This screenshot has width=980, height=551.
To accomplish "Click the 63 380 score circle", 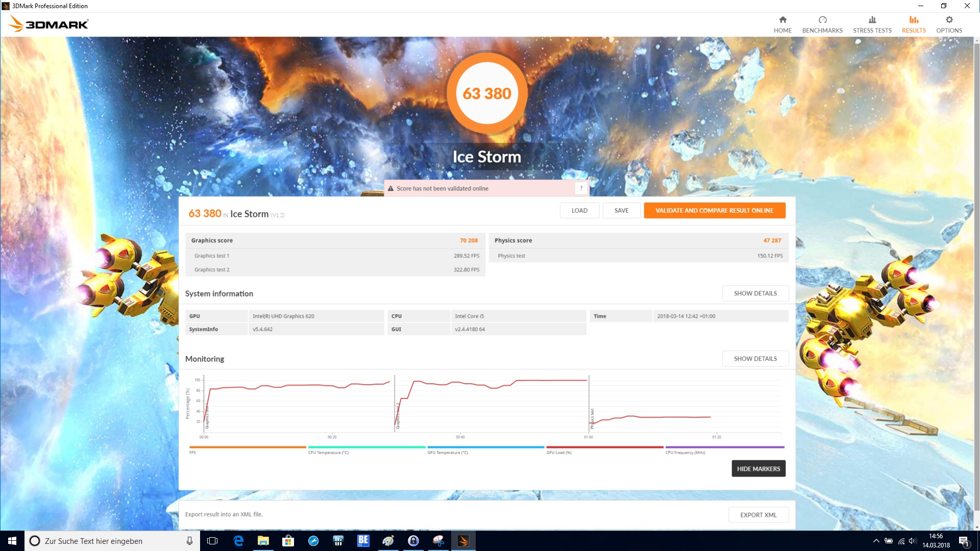I will coord(487,93).
